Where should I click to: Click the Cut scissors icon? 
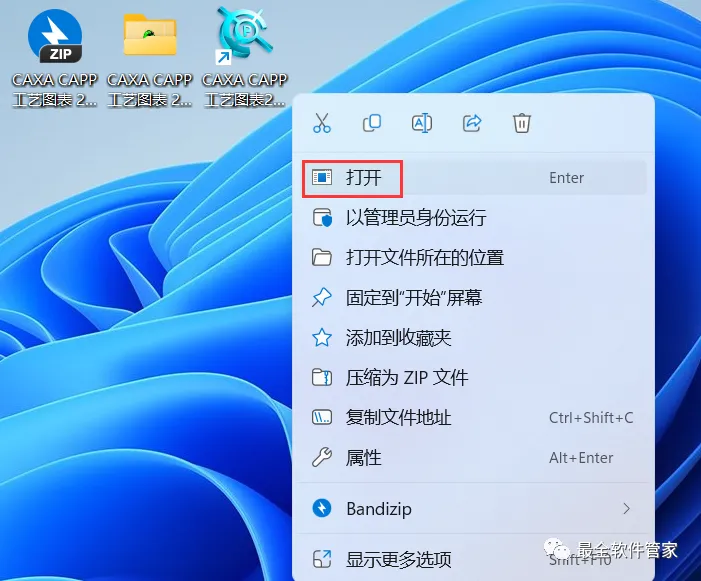[x=322, y=123]
